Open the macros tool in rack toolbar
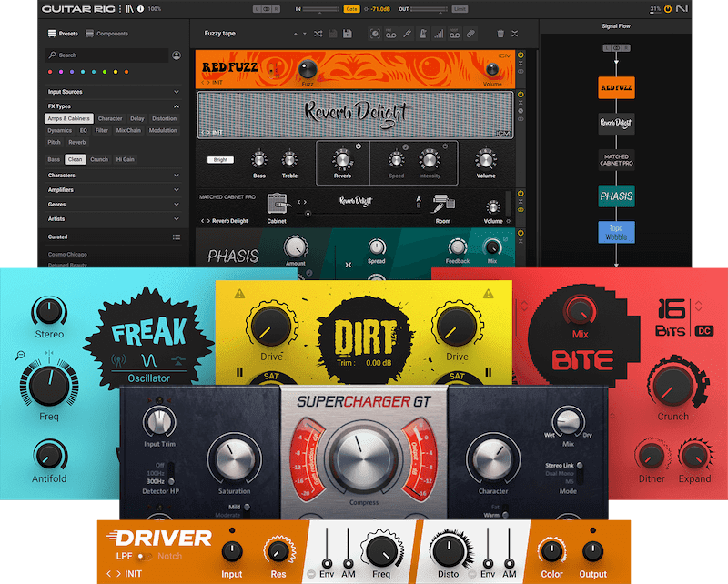This screenshot has height=584, width=728. coord(375,34)
